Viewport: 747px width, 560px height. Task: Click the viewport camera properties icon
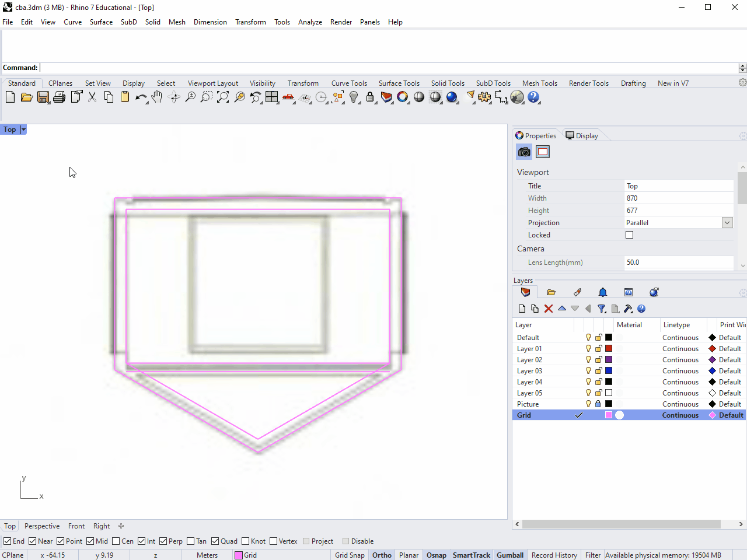point(524,152)
